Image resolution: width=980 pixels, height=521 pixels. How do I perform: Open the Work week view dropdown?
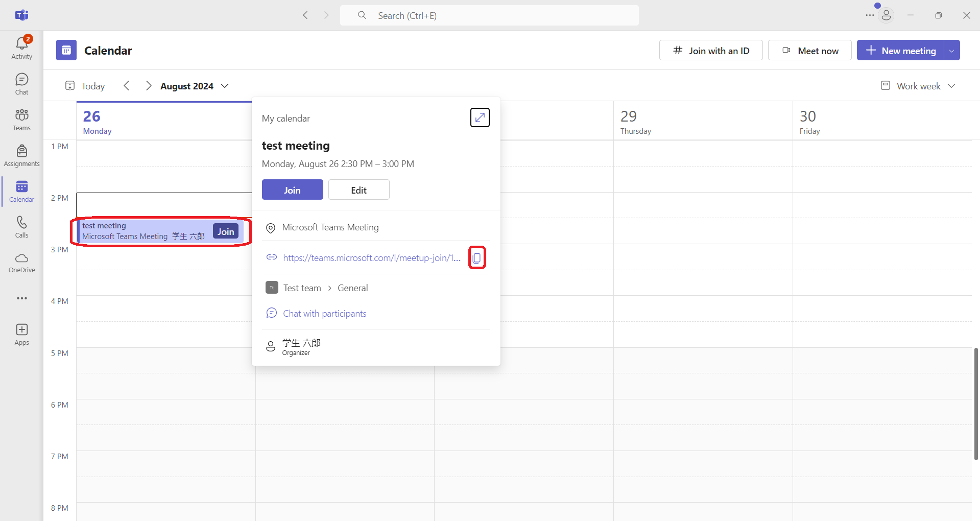[x=918, y=86]
